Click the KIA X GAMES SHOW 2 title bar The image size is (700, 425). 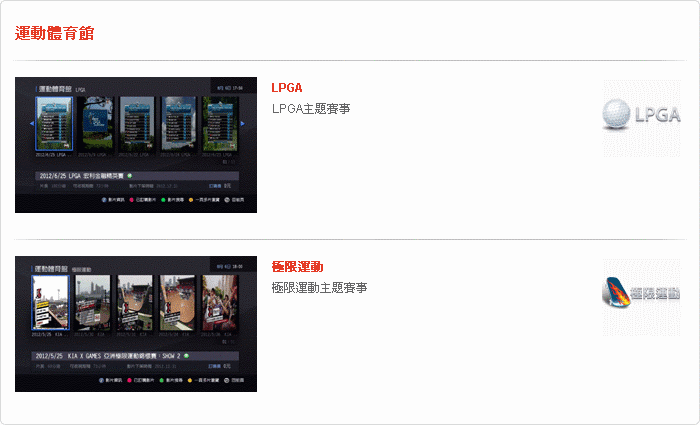point(135,356)
